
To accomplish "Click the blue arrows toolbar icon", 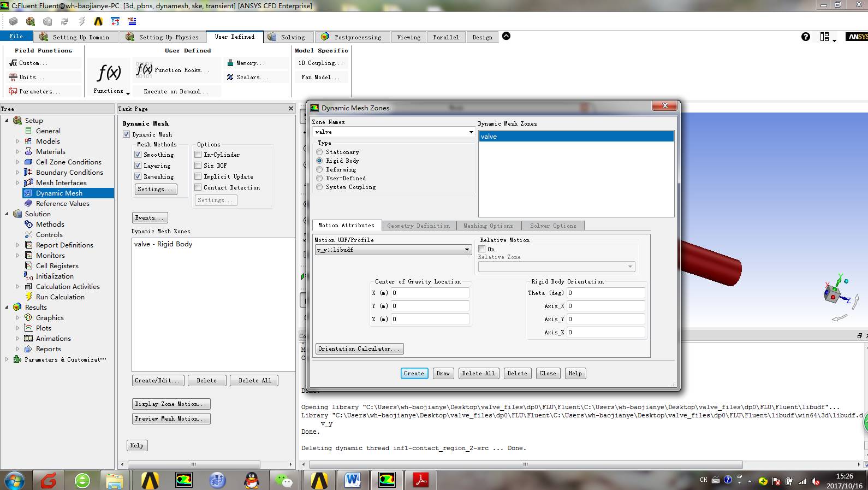I will point(115,21).
